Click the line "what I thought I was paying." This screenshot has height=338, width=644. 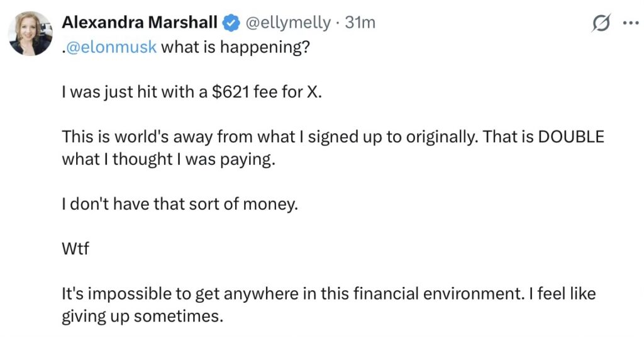tap(169, 159)
